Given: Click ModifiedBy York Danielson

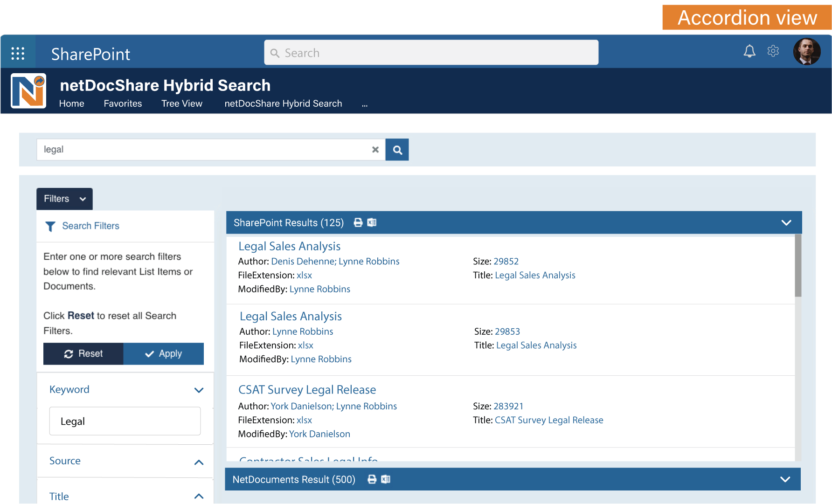Looking at the screenshot, I should [319, 434].
